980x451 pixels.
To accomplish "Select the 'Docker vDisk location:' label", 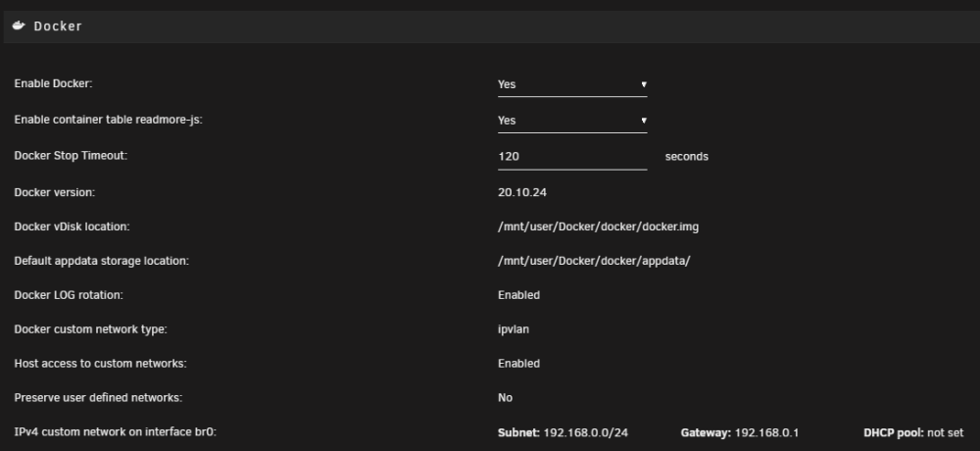I will point(72,227).
